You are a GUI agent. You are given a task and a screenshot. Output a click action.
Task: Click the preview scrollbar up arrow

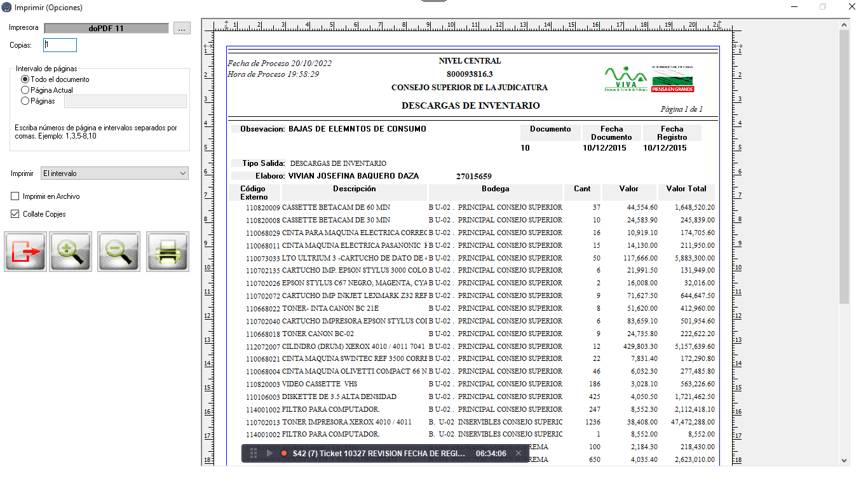[844, 25]
